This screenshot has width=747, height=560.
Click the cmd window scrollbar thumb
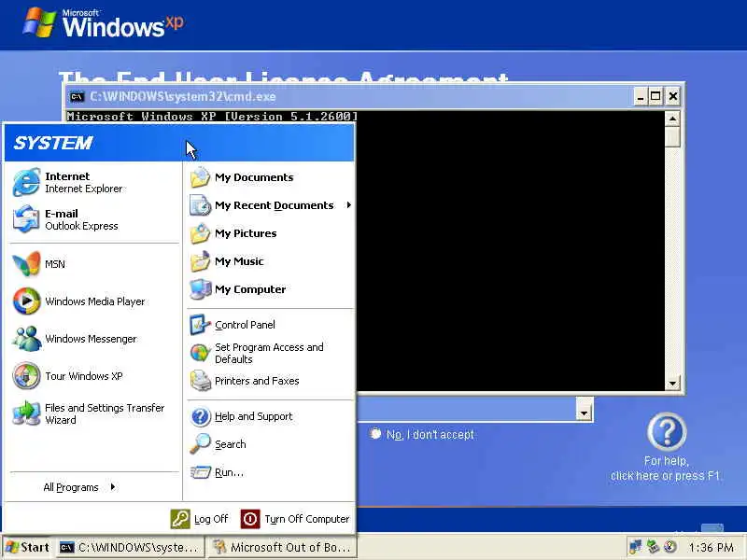[672, 137]
